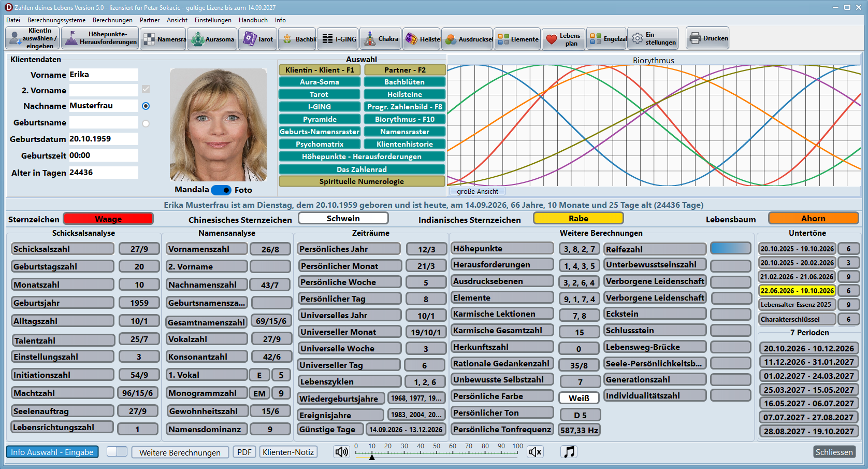The height and width of the screenshot is (469, 868).
Task: Click the Weitere Berechnungen button
Action: pos(180,452)
